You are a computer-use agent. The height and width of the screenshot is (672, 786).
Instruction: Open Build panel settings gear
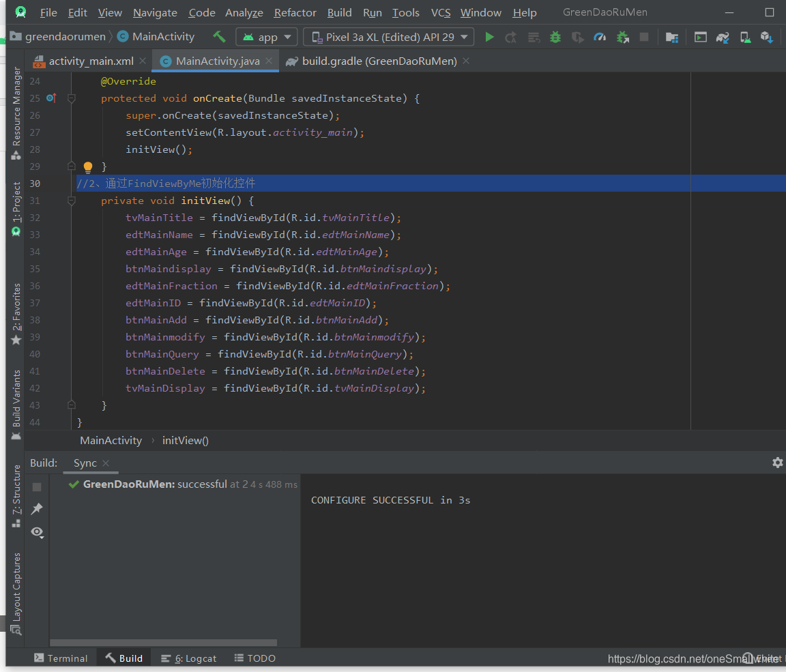click(778, 463)
